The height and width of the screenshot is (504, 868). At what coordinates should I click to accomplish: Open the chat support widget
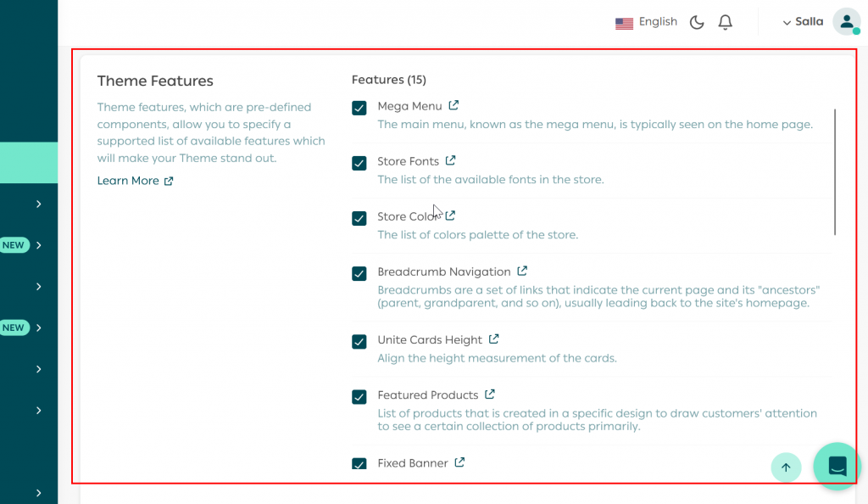point(837,466)
